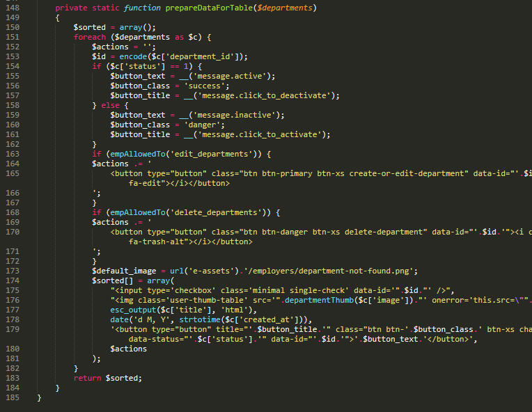
Task: Click the else keyword on line 158
Action: click(110, 106)
